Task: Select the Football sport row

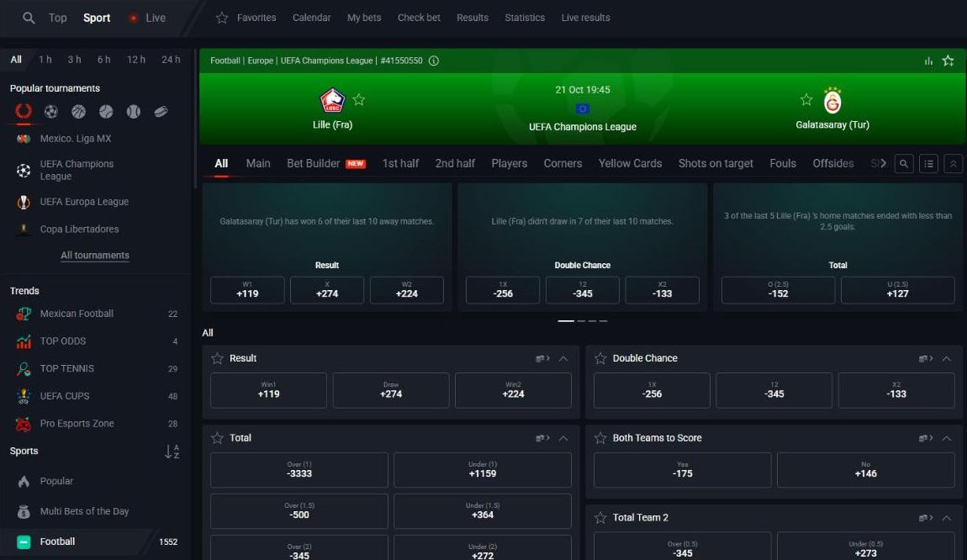Action: pyautogui.click(x=96, y=542)
